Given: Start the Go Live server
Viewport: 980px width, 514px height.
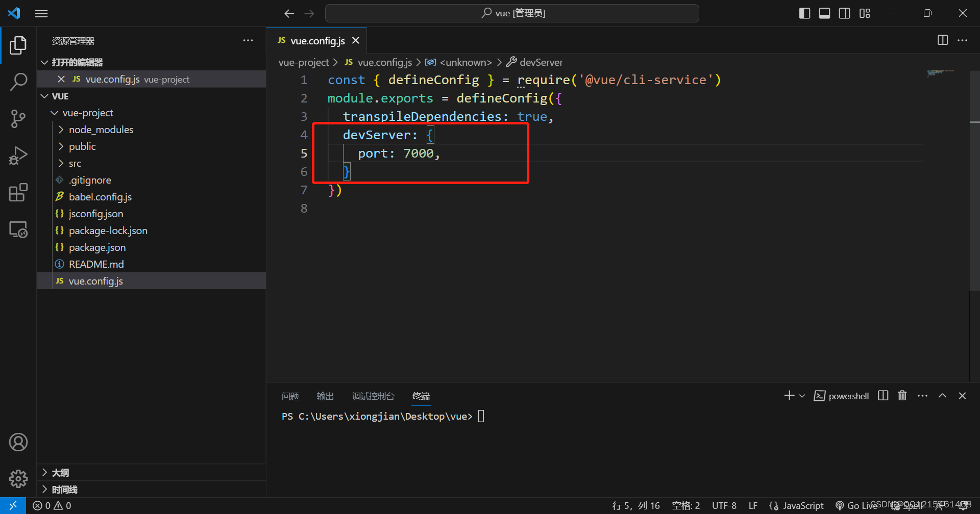Looking at the screenshot, I should 856,505.
